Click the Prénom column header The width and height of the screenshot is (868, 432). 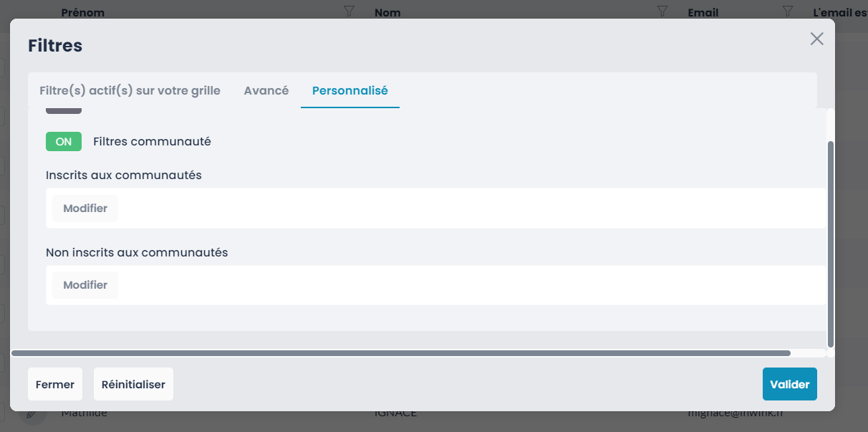[x=83, y=12]
